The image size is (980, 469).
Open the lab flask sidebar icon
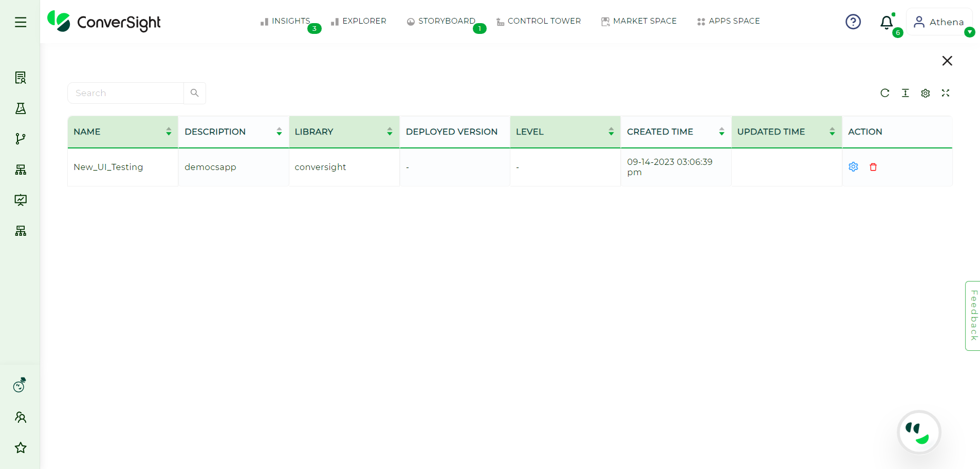[x=21, y=108]
